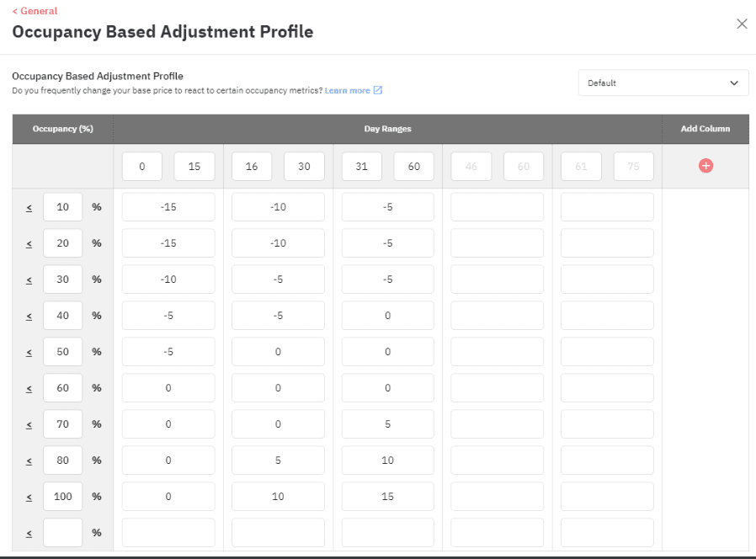Click the 15 adjustment for 100% occupancy
756x559 pixels.
coord(387,496)
